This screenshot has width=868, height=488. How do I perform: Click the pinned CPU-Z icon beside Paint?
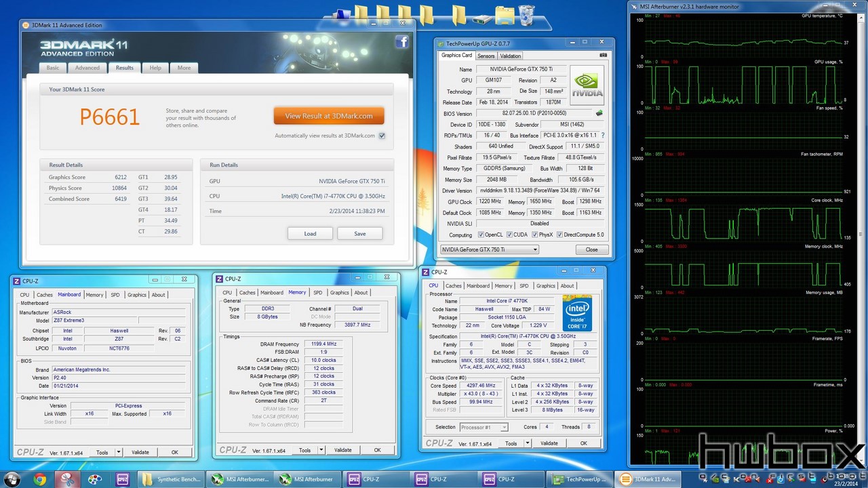pos(122,480)
